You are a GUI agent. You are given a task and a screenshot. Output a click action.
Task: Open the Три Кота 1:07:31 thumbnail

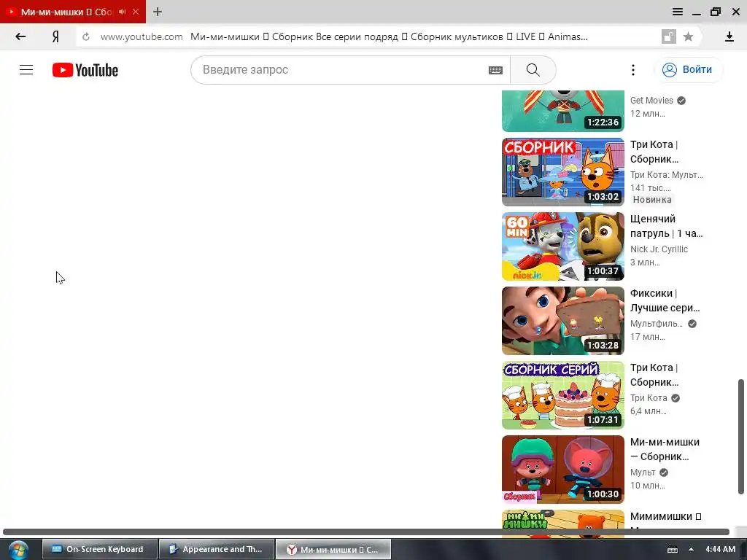(x=563, y=394)
